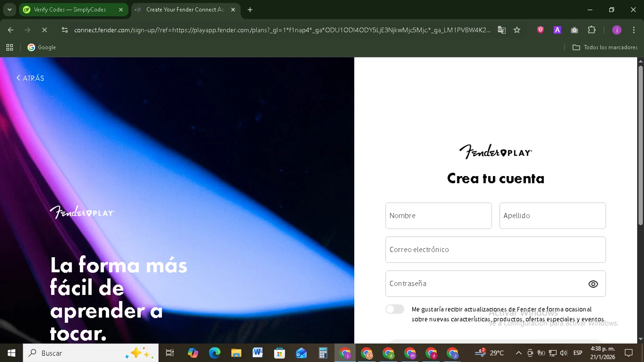The height and width of the screenshot is (362, 644).
Task: Enable the Fender updates toggle
Action: tap(395, 309)
